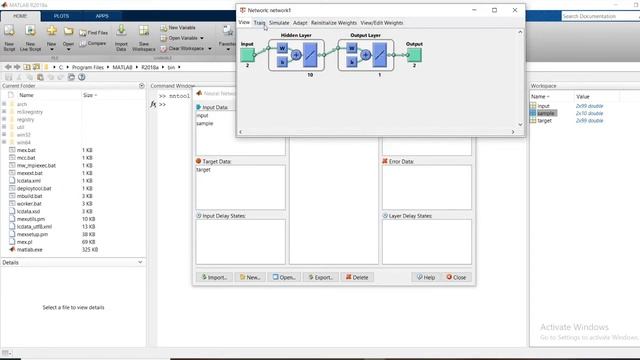
Task: Select matlab.exe in Current Folder
Action: tap(29, 249)
